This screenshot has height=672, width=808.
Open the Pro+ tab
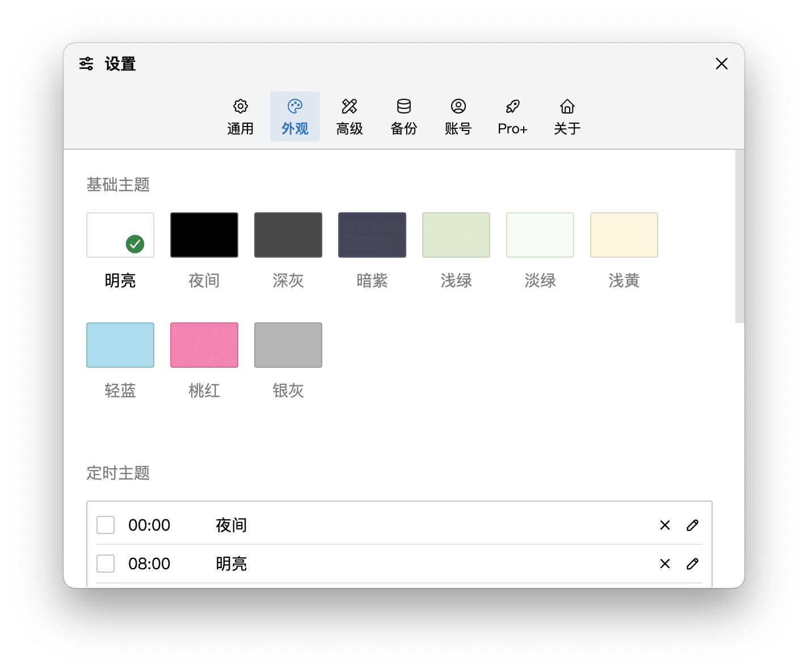pyautogui.click(x=513, y=117)
